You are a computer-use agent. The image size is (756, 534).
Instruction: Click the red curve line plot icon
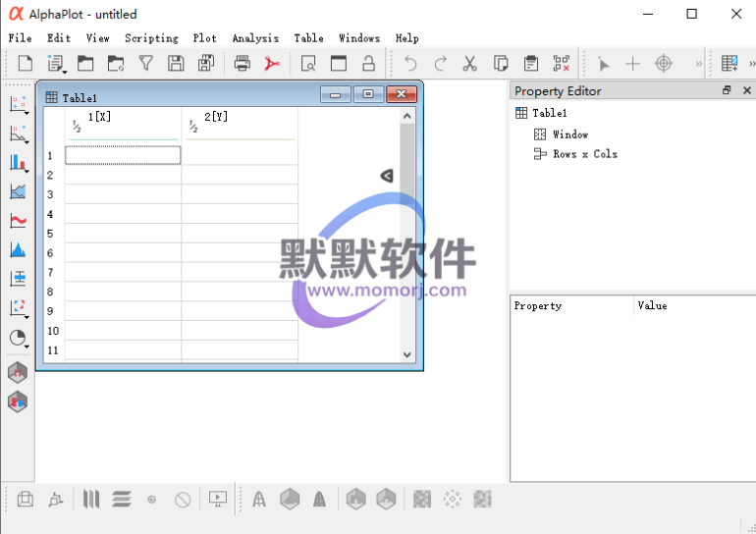pyautogui.click(x=18, y=221)
